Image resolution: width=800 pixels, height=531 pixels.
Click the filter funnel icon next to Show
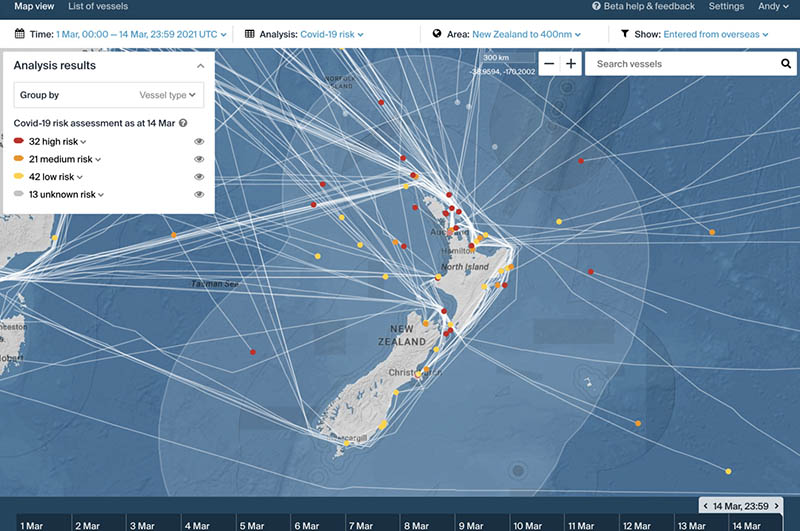coord(624,34)
